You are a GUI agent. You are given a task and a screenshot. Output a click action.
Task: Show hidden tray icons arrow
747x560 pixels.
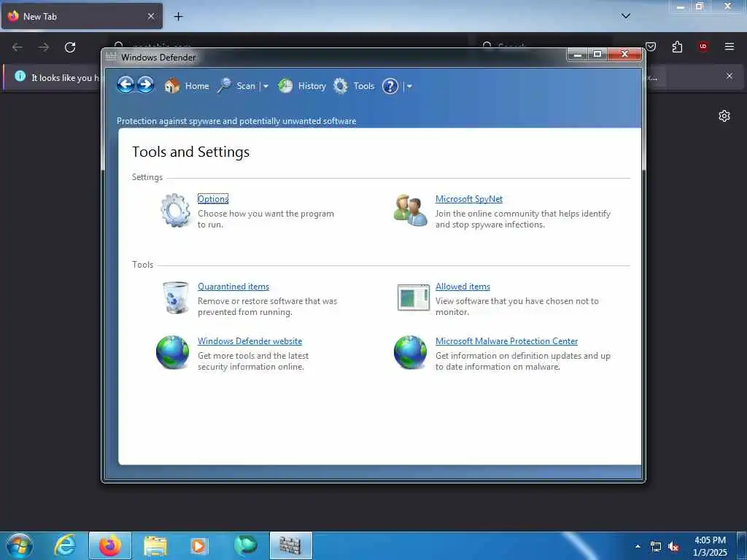pyautogui.click(x=638, y=546)
